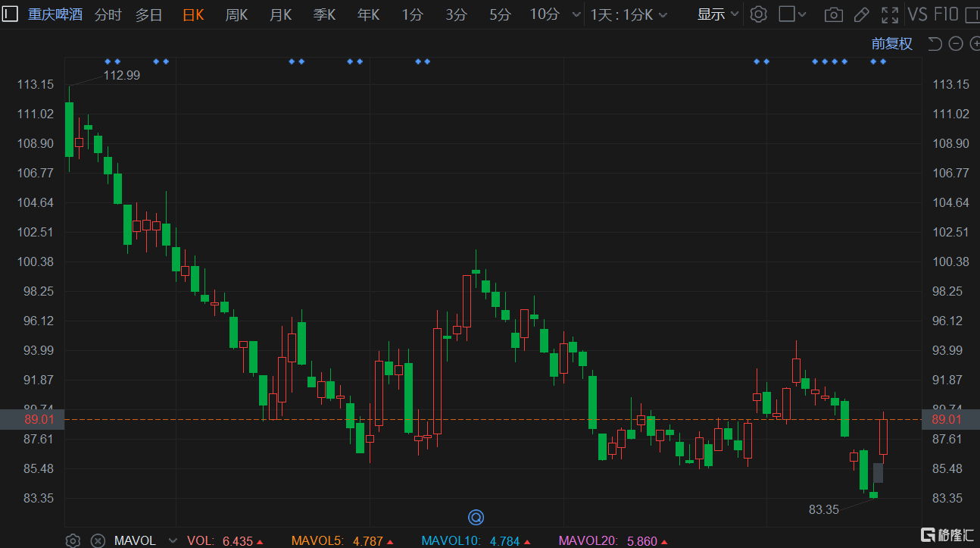Click the tall green candle at chart's far left
This screenshot has width=980, height=548.
point(69,129)
